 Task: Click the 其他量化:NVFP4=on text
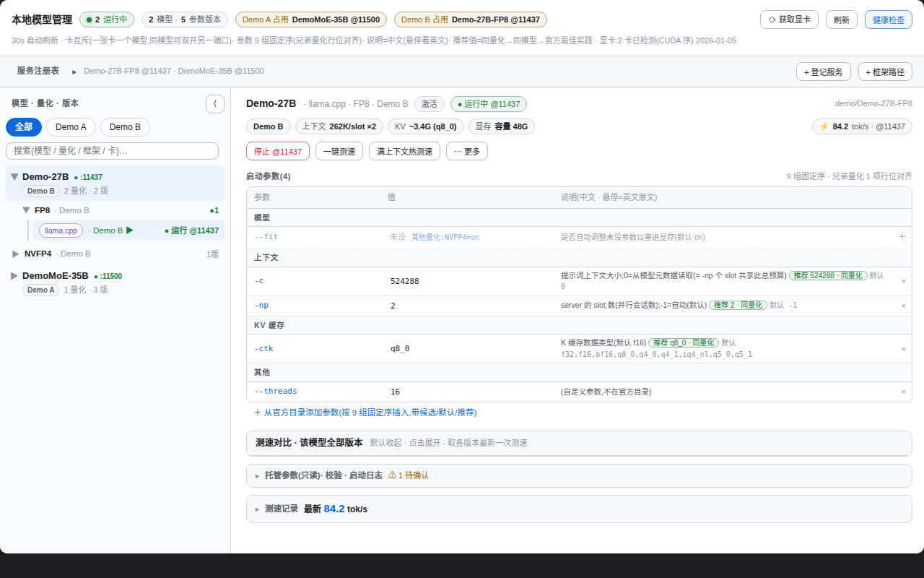pyautogui.click(x=445, y=237)
